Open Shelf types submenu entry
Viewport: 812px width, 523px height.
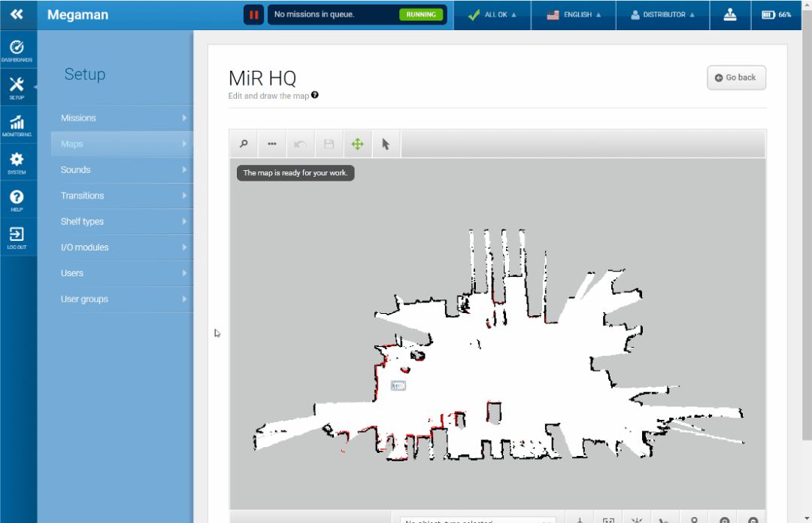pos(122,221)
